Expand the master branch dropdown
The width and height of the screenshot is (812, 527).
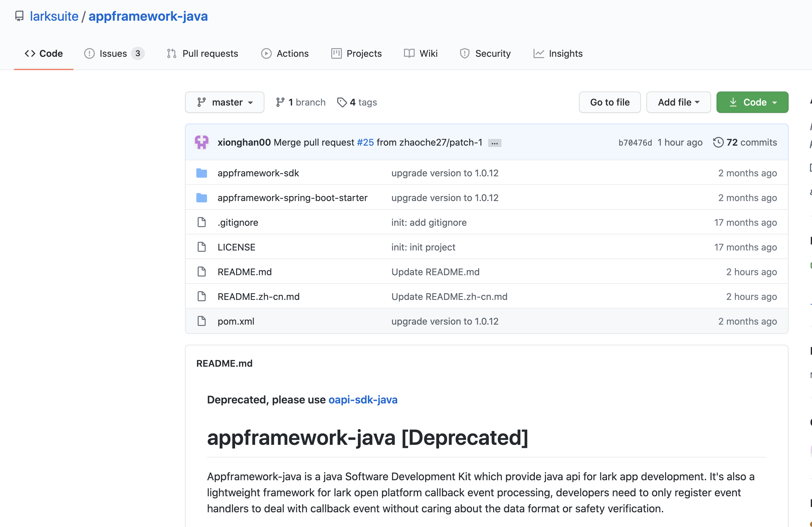click(224, 102)
